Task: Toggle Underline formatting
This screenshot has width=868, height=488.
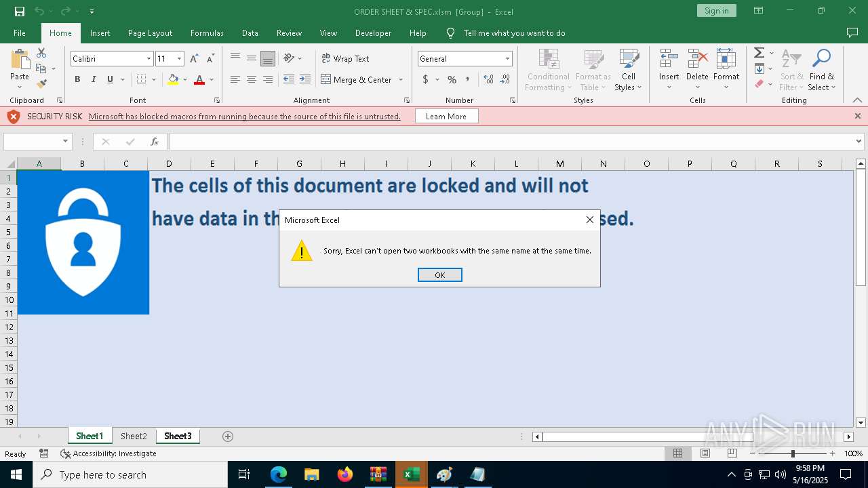Action: coord(110,79)
